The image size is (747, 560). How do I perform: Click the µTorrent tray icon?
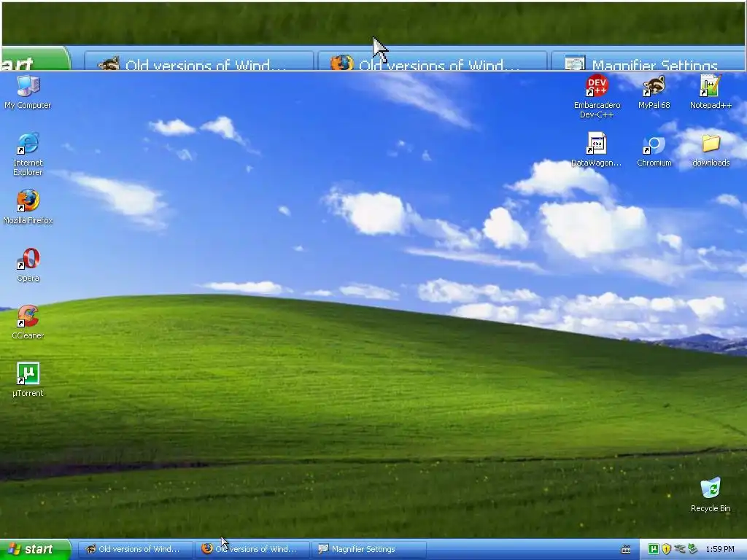point(654,549)
